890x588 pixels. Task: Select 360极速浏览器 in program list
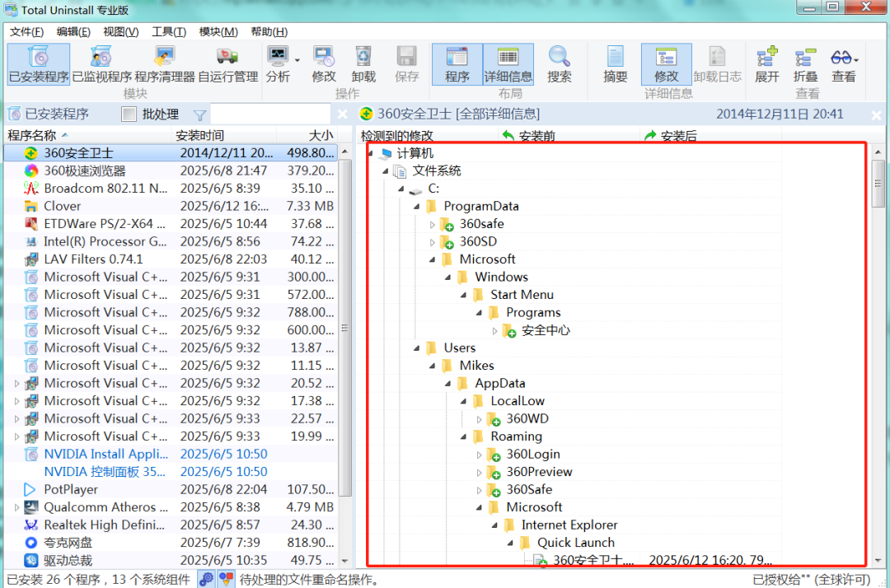pos(171,170)
